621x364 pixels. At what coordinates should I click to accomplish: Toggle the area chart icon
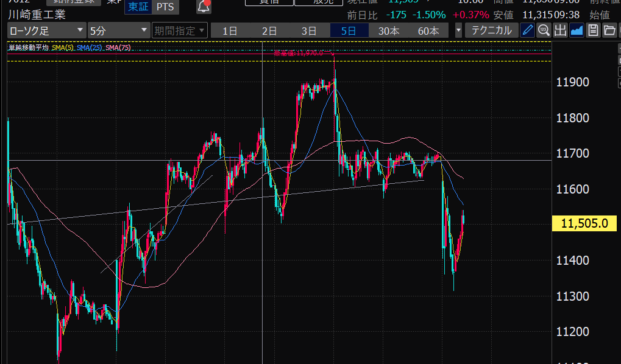pyautogui.click(x=576, y=30)
